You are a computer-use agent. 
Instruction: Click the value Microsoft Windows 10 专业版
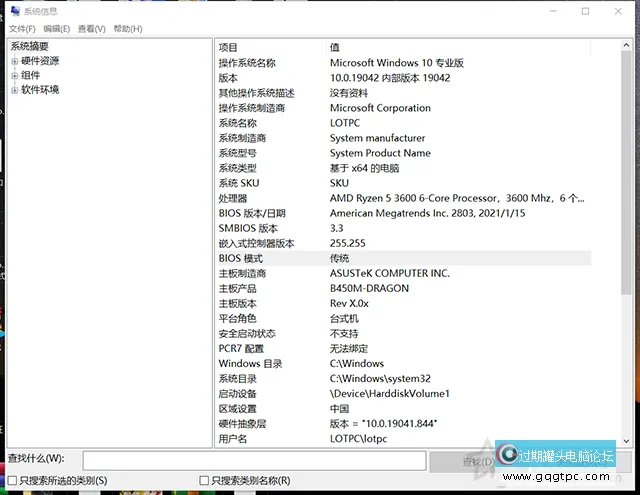point(397,63)
